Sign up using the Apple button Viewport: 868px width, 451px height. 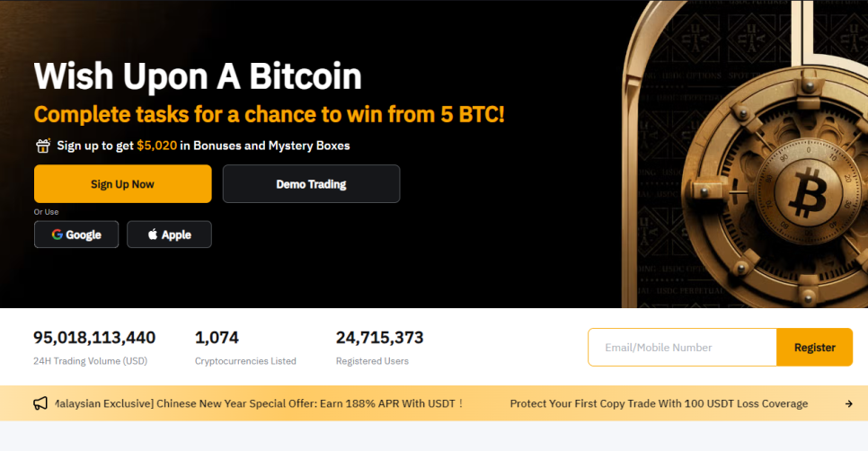(x=170, y=234)
